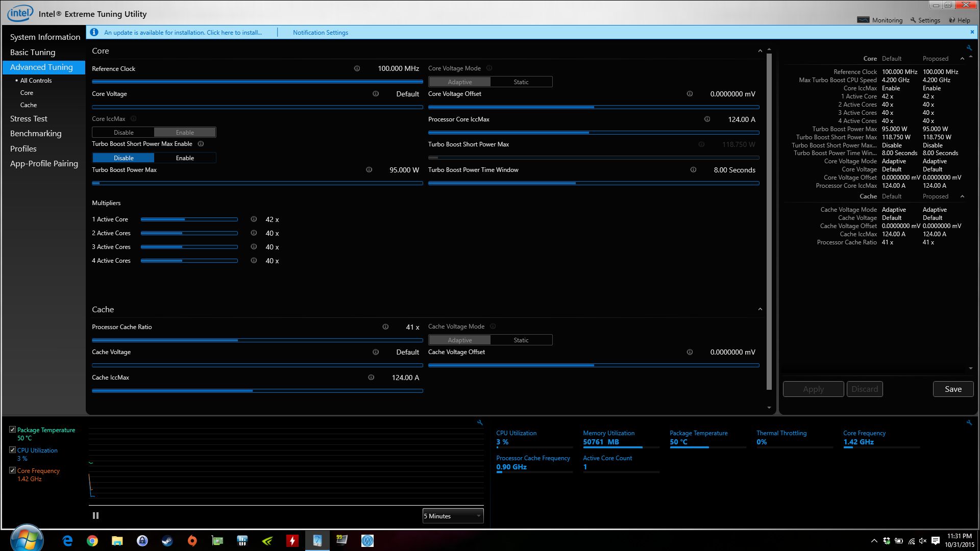Select Disable for Turbo Boost Short Power Max
Image resolution: width=980 pixels, height=551 pixels.
124,158
